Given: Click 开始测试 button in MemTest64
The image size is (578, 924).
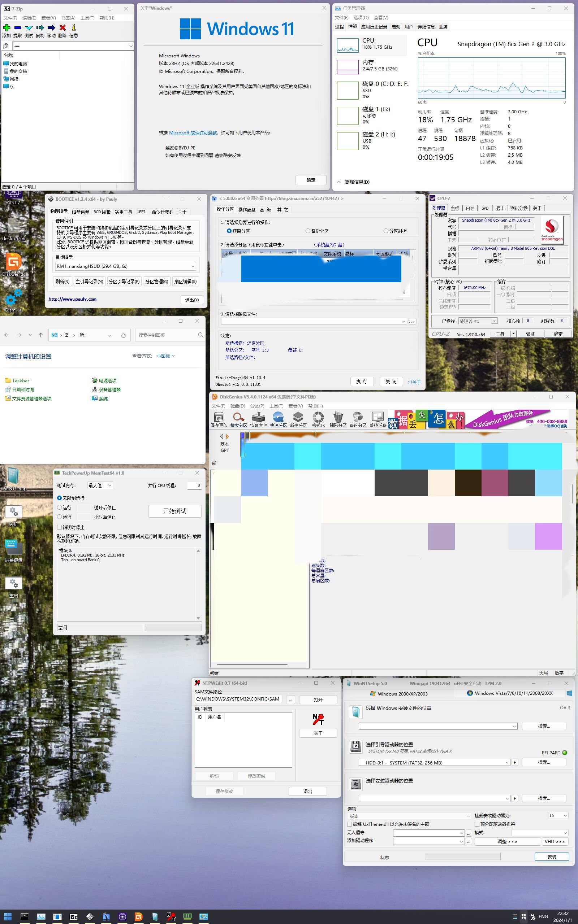Looking at the screenshot, I should tap(175, 511).
